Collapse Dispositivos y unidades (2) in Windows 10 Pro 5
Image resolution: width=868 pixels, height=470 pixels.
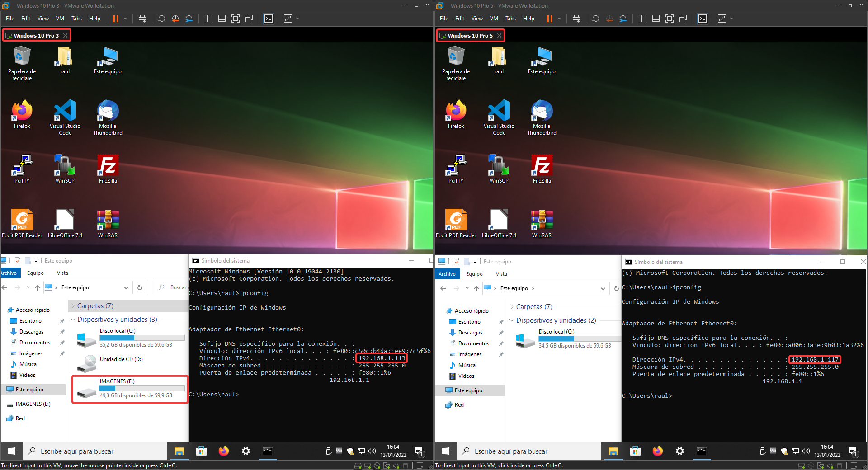[x=512, y=320]
